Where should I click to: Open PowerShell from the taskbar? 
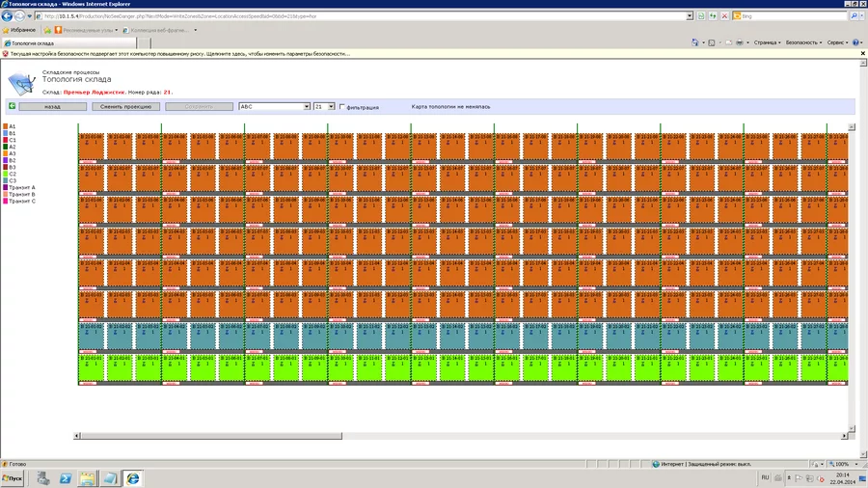pos(66,478)
